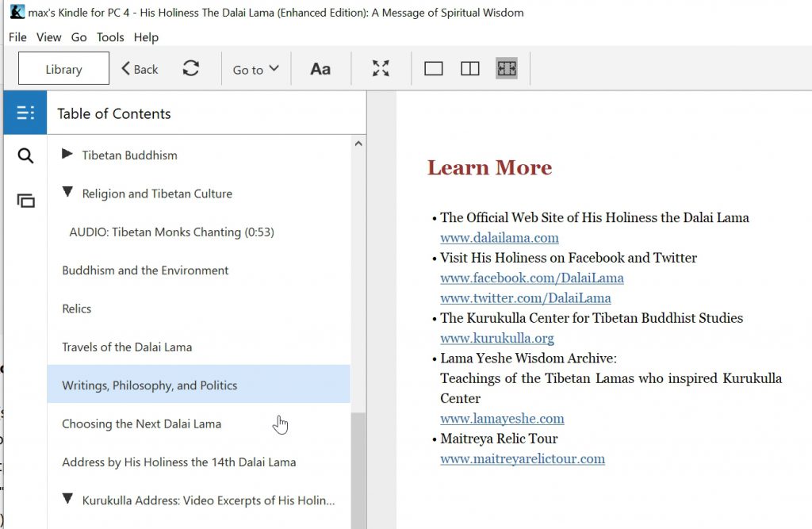Switch to two column page layout
812x529 pixels.
click(x=470, y=69)
